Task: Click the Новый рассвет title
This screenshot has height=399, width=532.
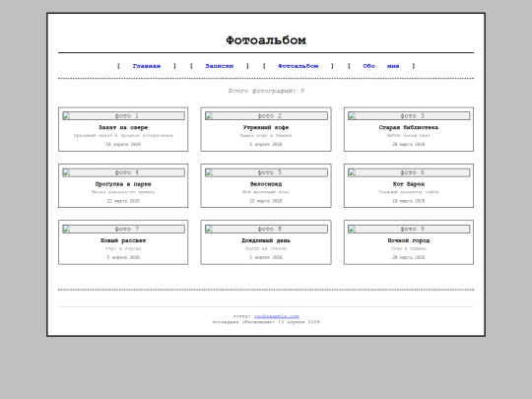Action: coord(123,240)
